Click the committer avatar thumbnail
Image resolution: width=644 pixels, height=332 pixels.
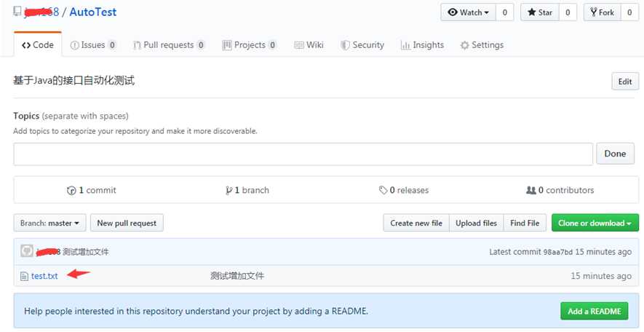point(27,250)
